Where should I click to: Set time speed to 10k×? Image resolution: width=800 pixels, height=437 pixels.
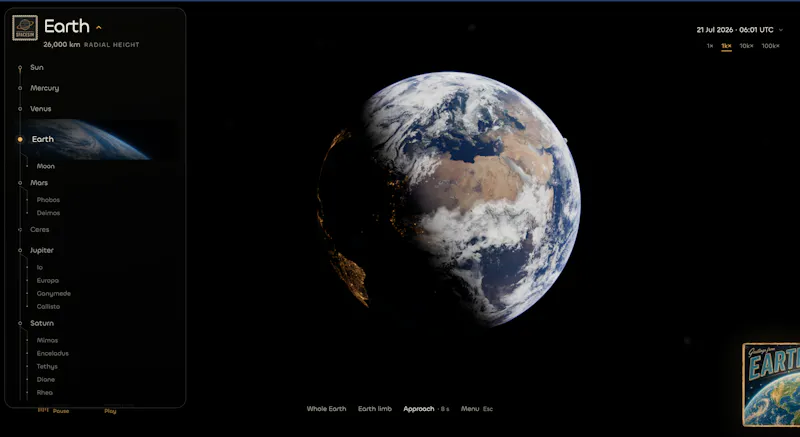pos(746,46)
